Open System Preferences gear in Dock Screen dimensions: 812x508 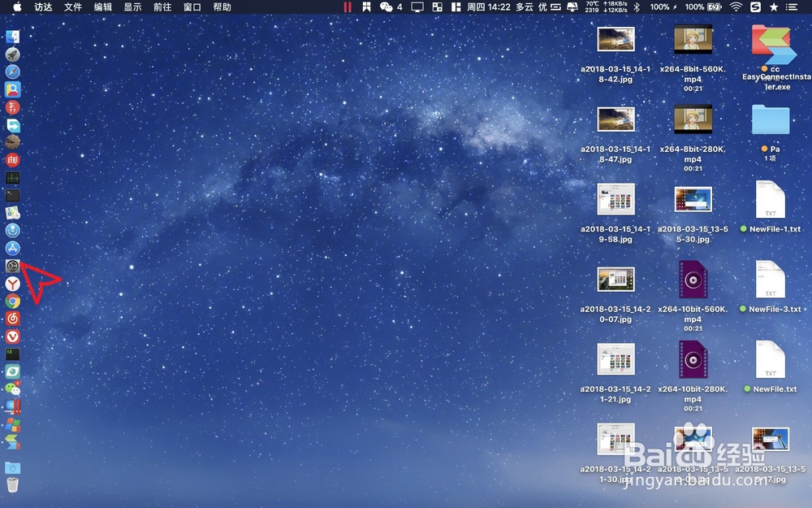pyautogui.click(x=12, y=266)
